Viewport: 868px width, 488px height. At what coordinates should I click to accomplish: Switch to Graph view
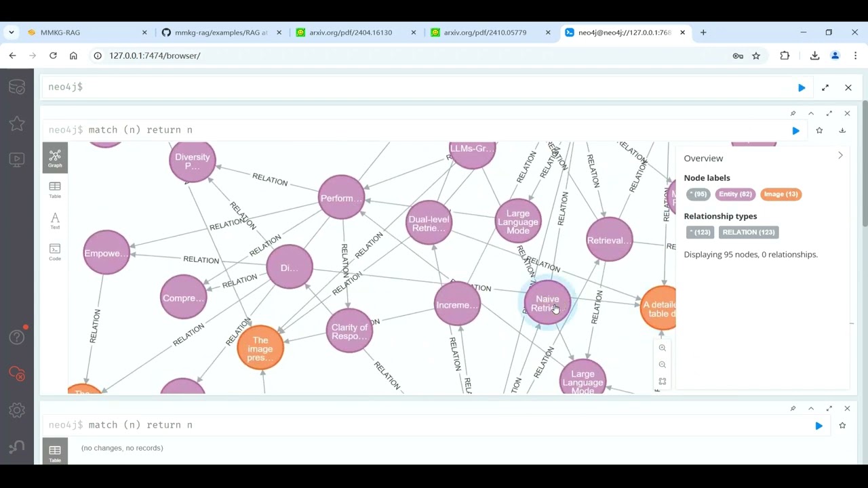(55, 158)
